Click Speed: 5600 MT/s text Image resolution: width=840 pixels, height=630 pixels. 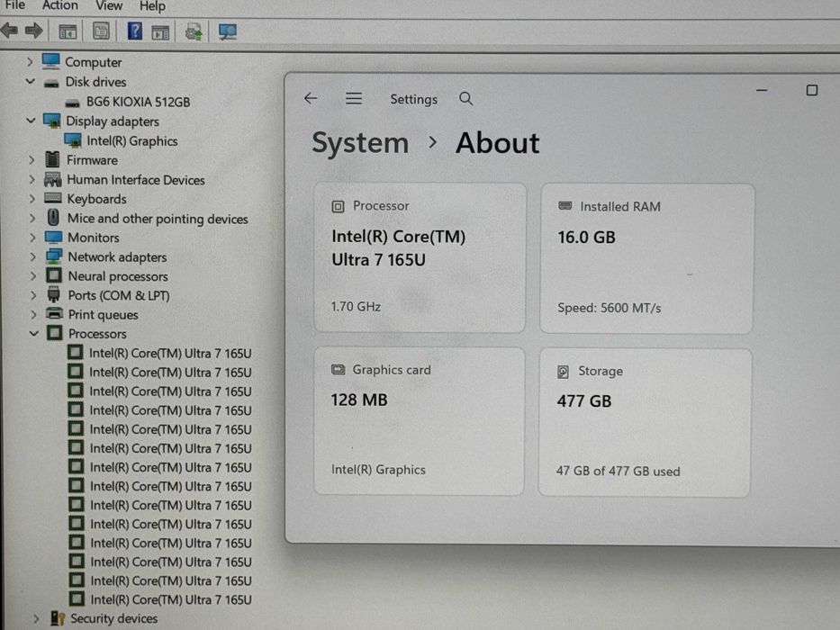(x=610, y=308)
